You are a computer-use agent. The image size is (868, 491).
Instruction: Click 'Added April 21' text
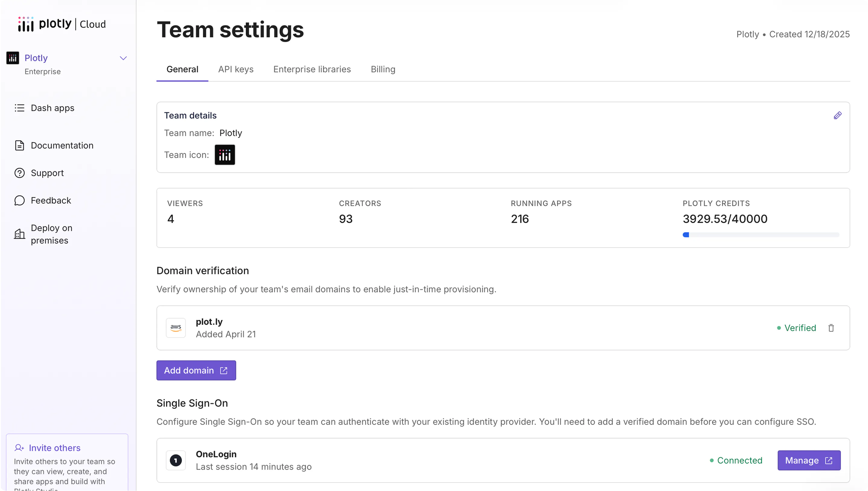click(x=226, y=334)
